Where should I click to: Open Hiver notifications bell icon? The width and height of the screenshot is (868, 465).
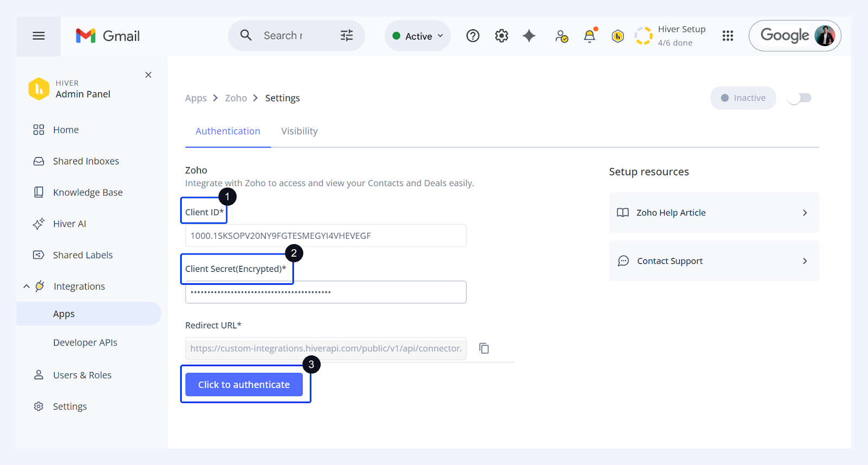[590, 36]
